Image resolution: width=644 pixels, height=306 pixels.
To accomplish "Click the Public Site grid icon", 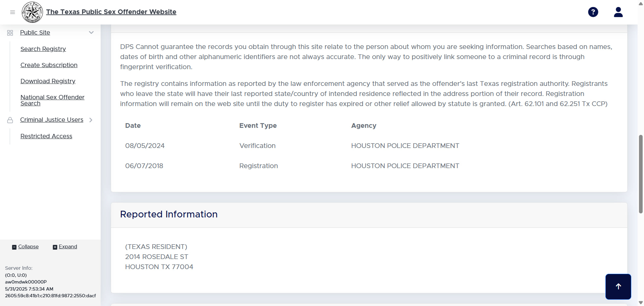I will pyautogui.click(x=10, y=33).
